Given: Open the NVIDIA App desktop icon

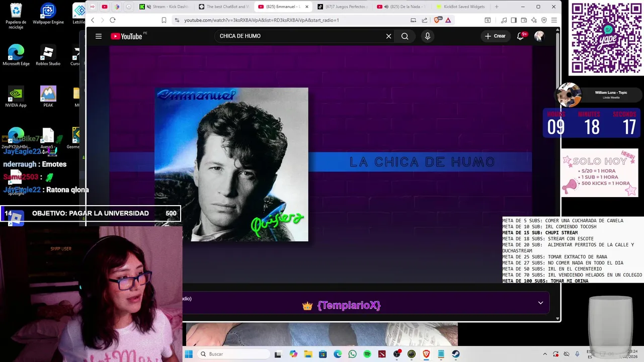Looking at the screenshot, I should tap(16, 97).
